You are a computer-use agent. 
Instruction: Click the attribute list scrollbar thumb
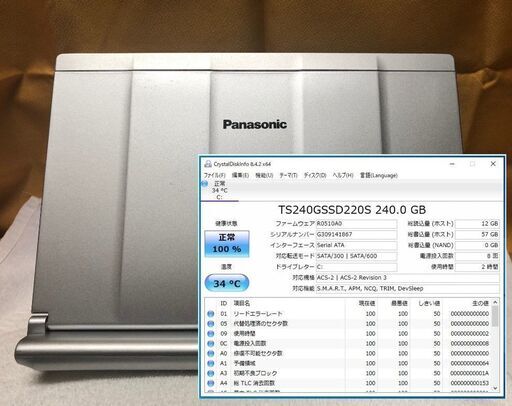(495, 316)
